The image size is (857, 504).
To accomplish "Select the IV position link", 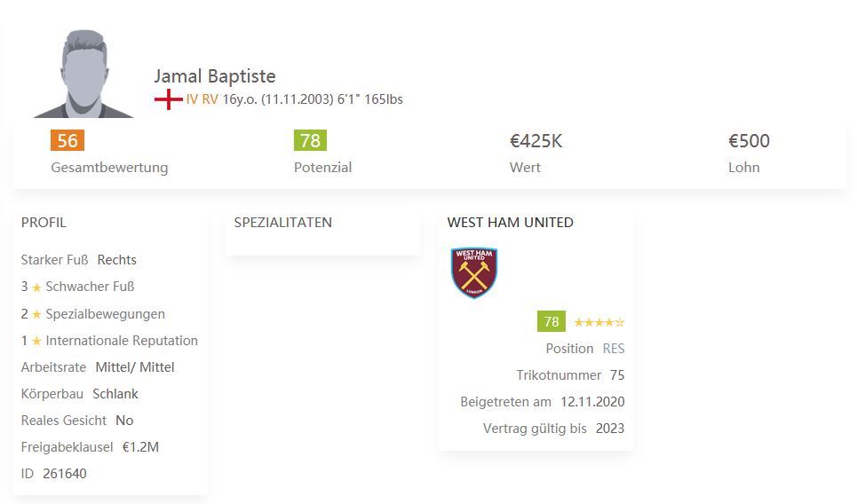I will (192, 99).
